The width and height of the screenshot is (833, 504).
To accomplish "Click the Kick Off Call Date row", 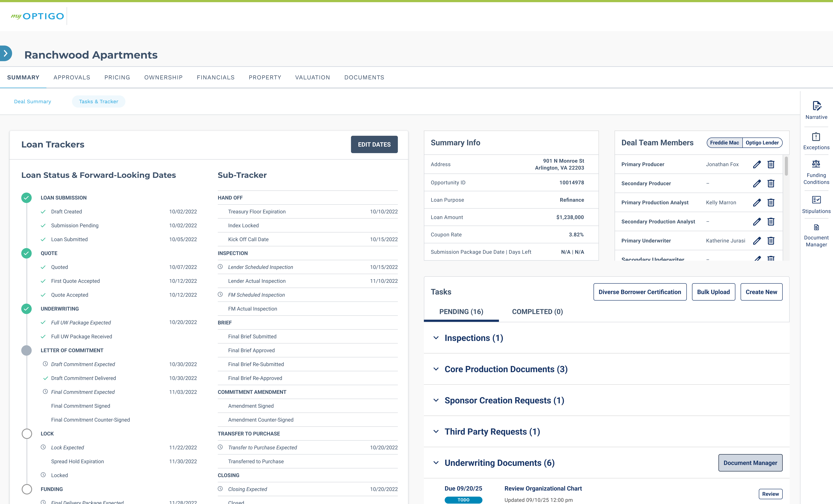I will [308, 239].
